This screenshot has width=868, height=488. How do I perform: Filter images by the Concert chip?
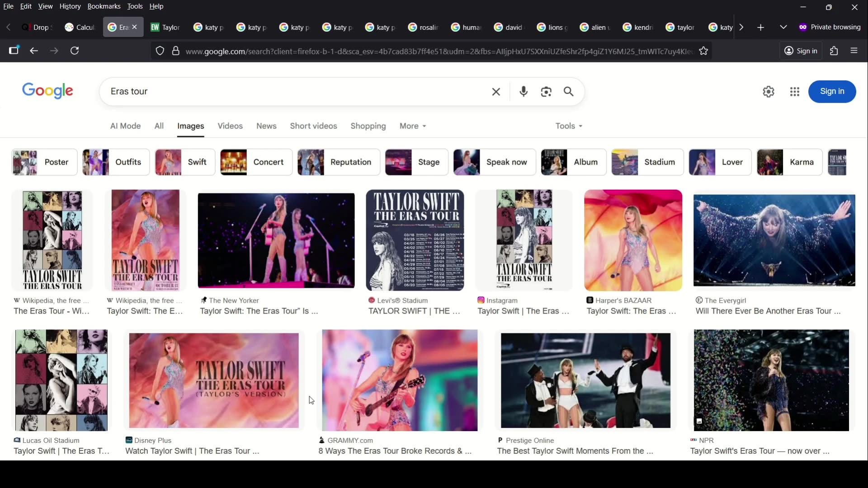pyautogui.click(x=256, y=162)
